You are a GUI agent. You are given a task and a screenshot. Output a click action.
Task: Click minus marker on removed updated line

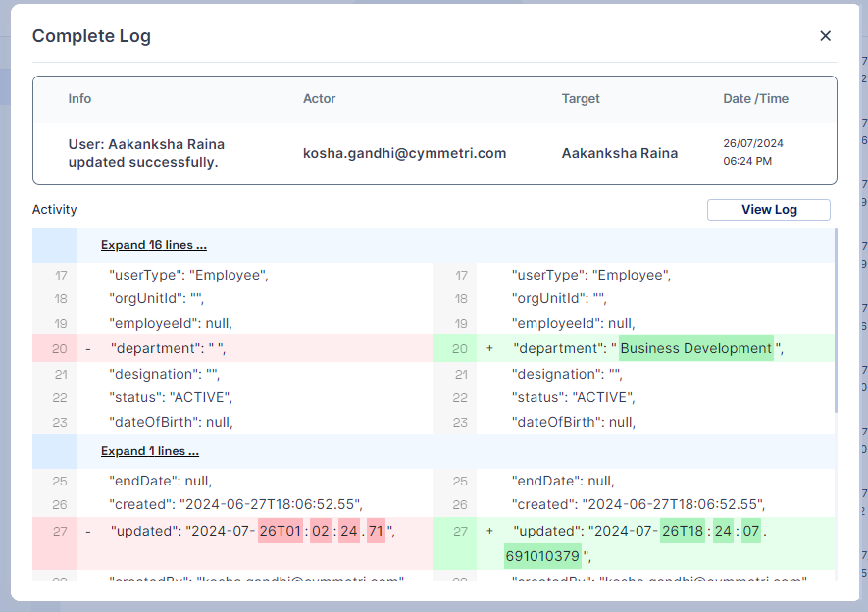(x=88, y=531)
